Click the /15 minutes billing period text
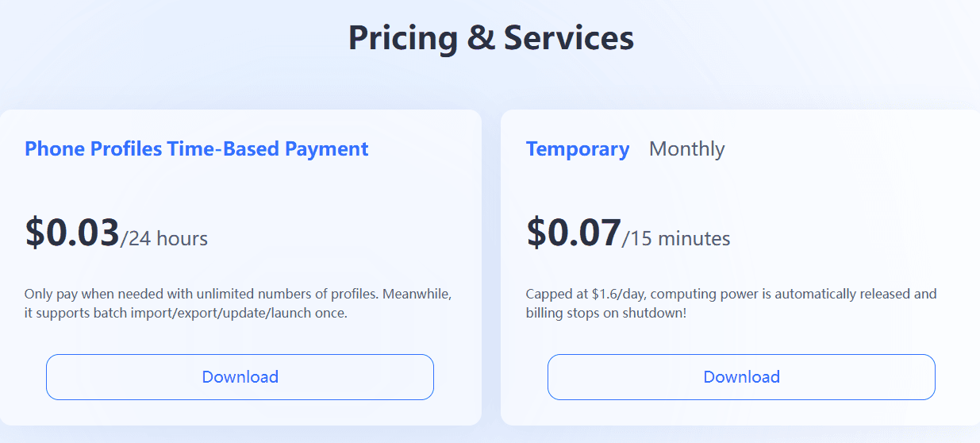 [x=676, y=239]
